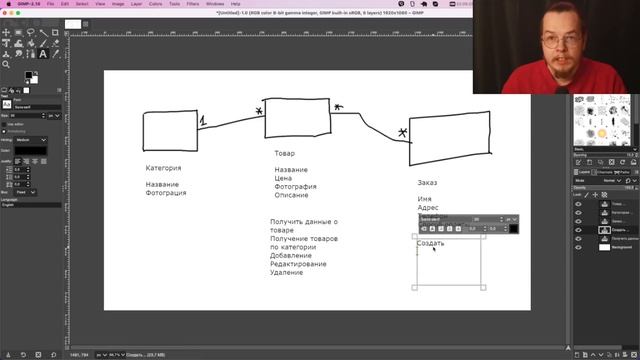This screenshot has height=360, width=640.
Task: Click the edit brush icon under brushes
Action: pos(578,162)
